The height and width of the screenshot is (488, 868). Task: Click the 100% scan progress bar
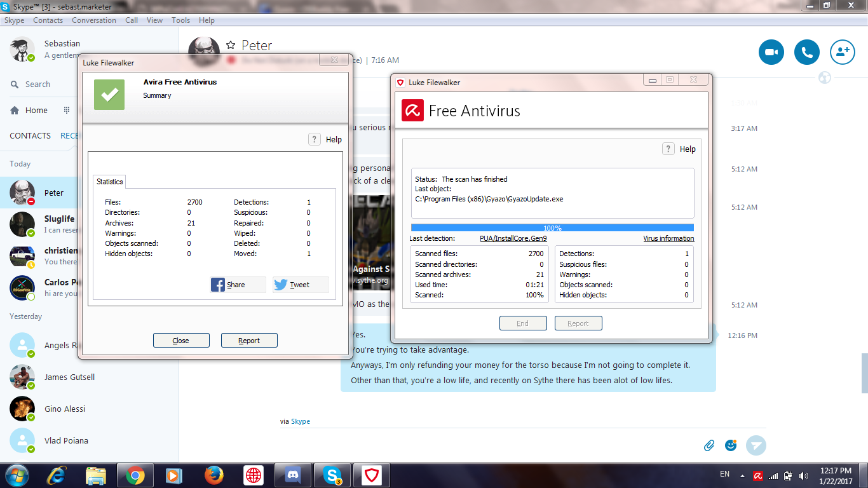(x=552, y=227)
